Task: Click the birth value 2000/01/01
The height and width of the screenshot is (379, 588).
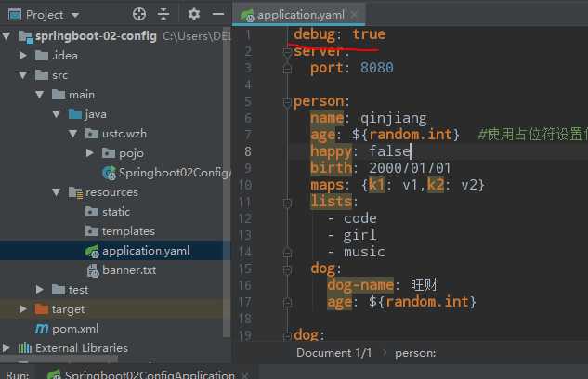Action: click(x=410, y=168)
